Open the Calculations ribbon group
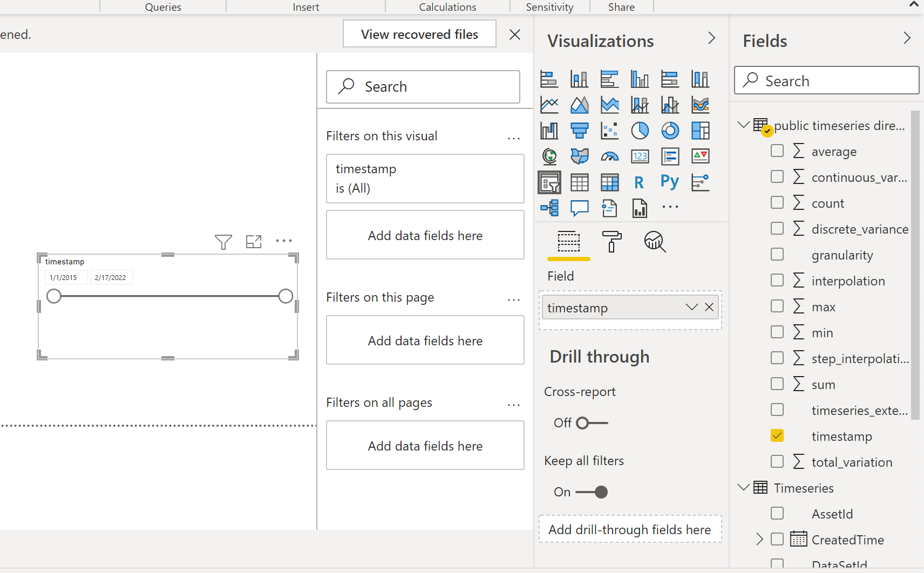This screenshot has width=924, height=573. click(x=447, y=7)
